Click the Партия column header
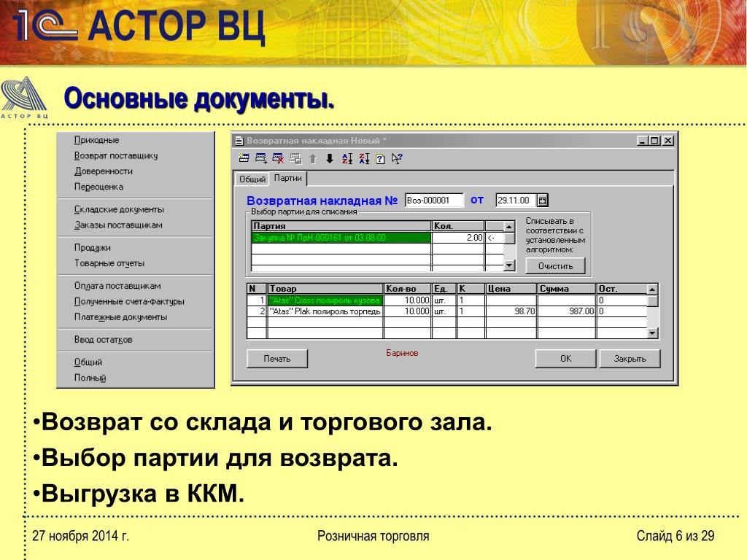 tap(341, 226)
